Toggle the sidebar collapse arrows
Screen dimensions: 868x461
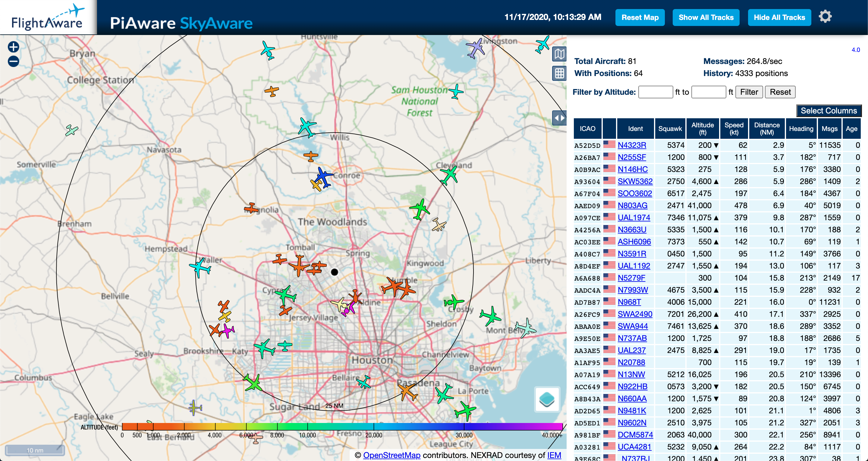[x=559, y=118]
